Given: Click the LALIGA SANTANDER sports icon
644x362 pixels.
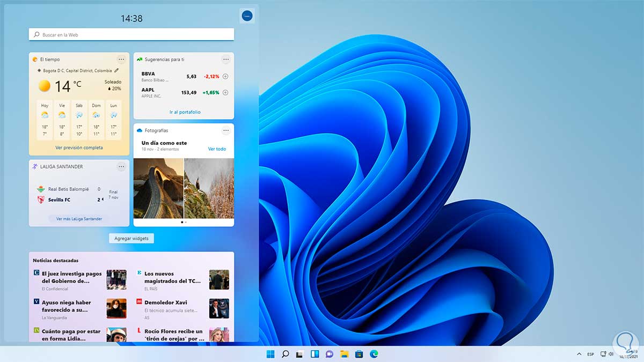Looking at the screenshot, I should tap(35, 167).
